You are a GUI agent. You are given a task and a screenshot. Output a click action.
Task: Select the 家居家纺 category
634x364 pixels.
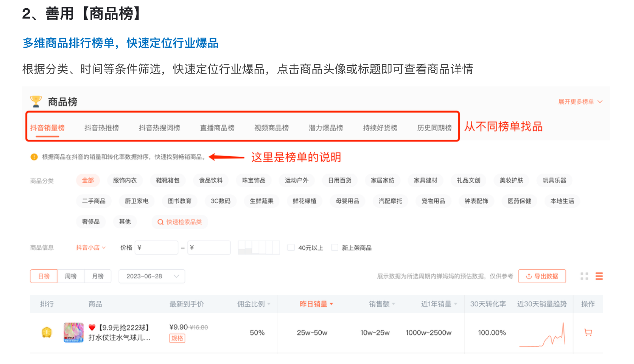383,180
